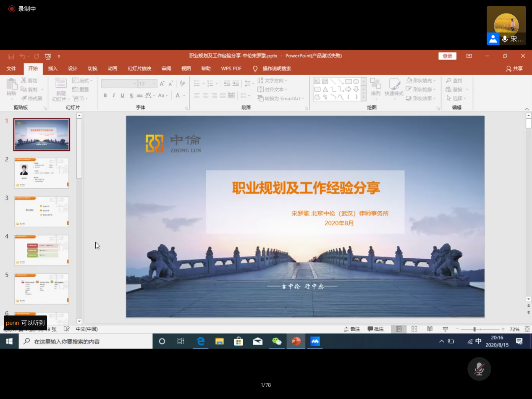This screenshot has height=399, width=532.
Task: Expand the slide layout (版式) dropdown
Action: click(83, 81)
